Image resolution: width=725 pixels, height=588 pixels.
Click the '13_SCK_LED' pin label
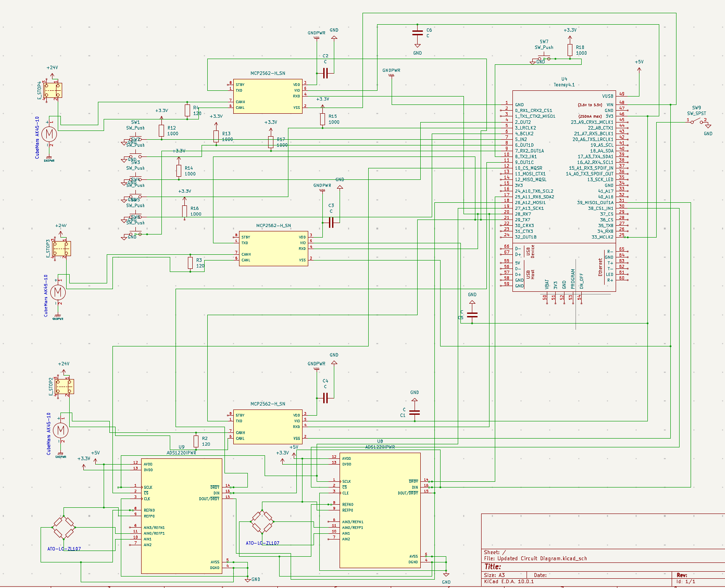[600, 179]
